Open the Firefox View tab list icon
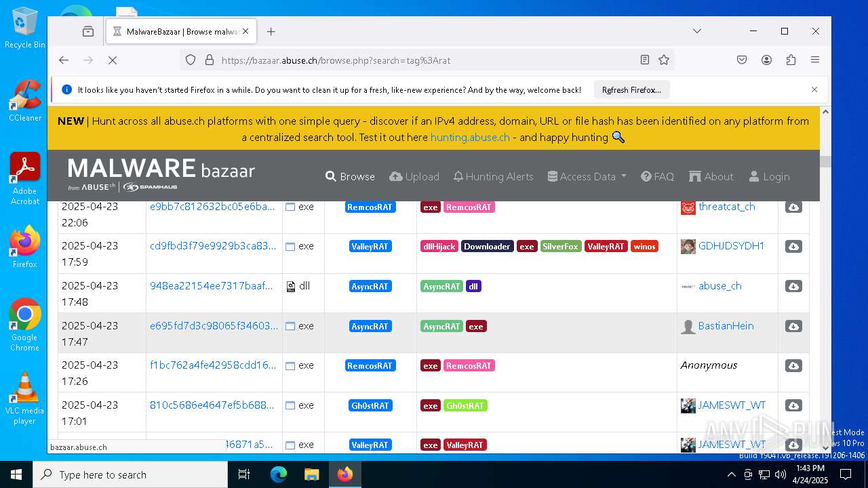Screen dimensions: 868x488 88,31
